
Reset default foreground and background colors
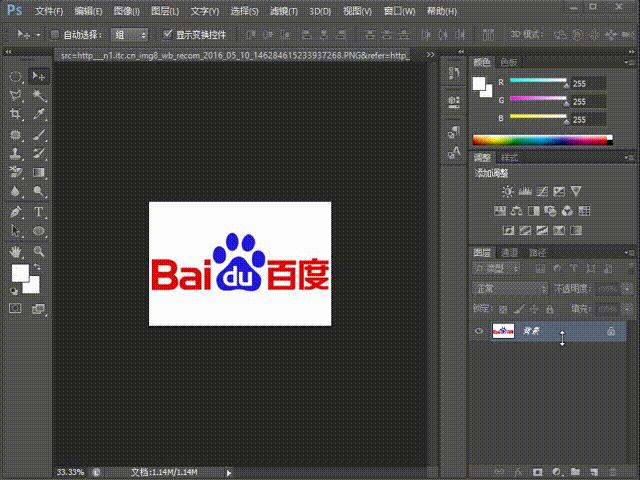14,291
